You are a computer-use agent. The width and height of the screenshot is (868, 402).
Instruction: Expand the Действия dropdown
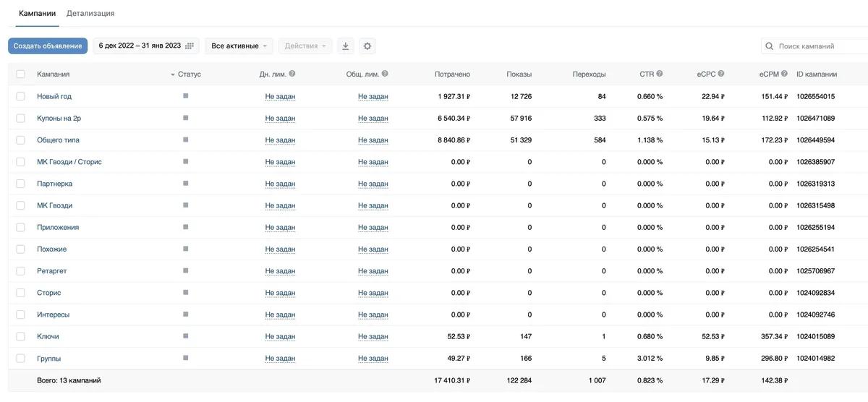305,46
